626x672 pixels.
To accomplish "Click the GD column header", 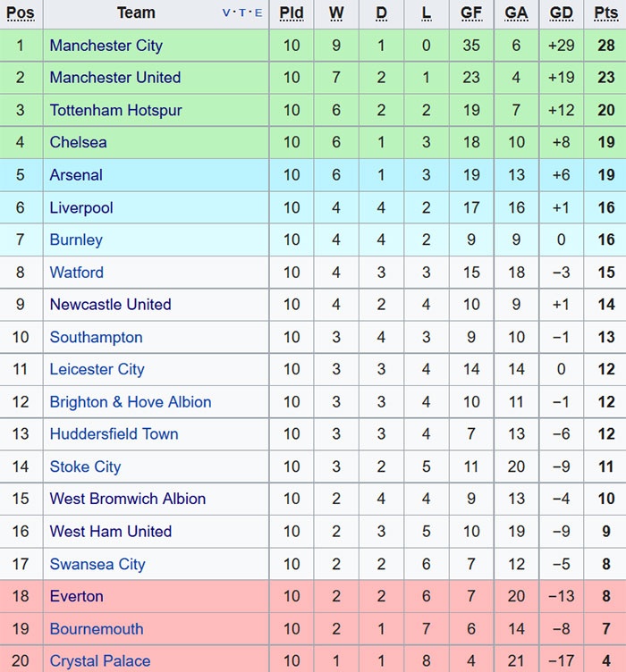I will coord(562,13).
